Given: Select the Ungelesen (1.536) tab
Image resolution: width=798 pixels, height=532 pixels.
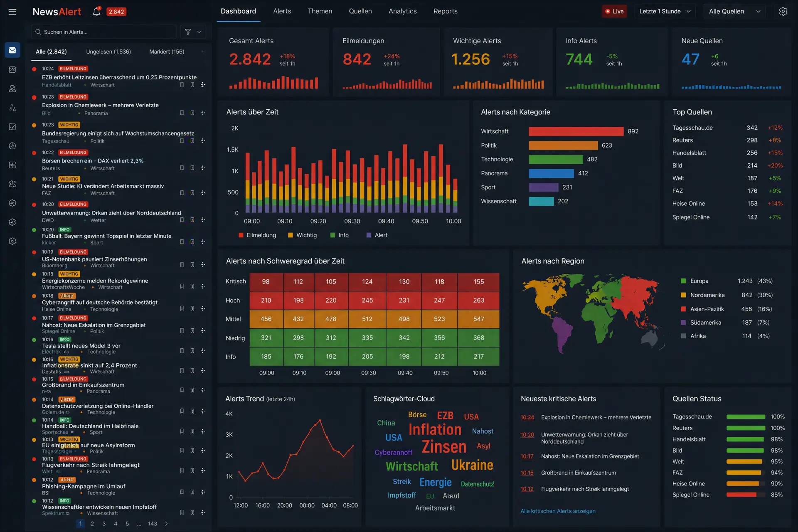Looking at the screenshot, I should [108, 52].
